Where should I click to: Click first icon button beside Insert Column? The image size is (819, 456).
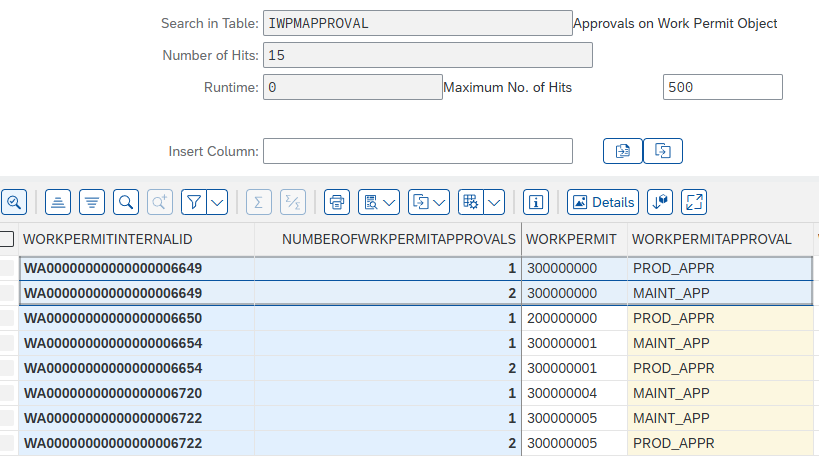pos(623,151)
